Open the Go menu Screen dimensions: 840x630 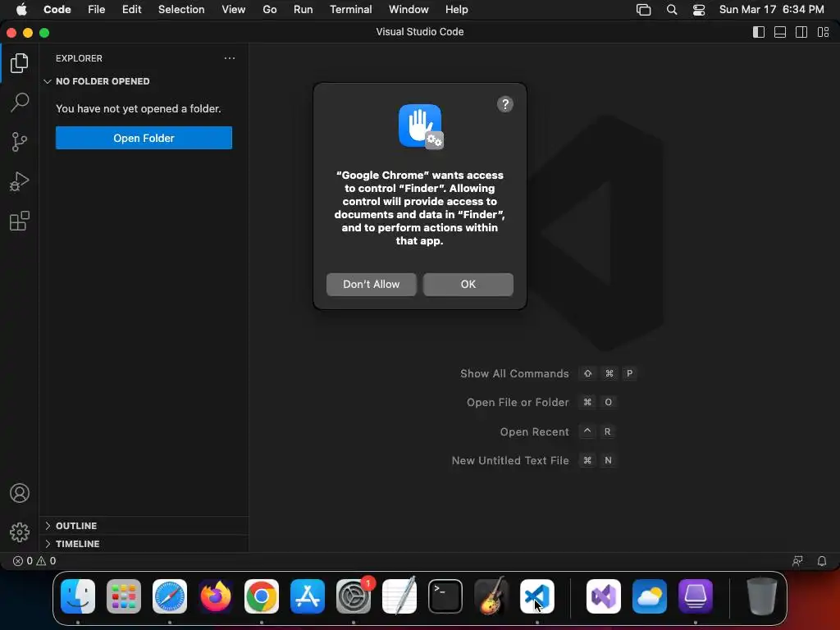pyautogui.click(x=269, y=10)
